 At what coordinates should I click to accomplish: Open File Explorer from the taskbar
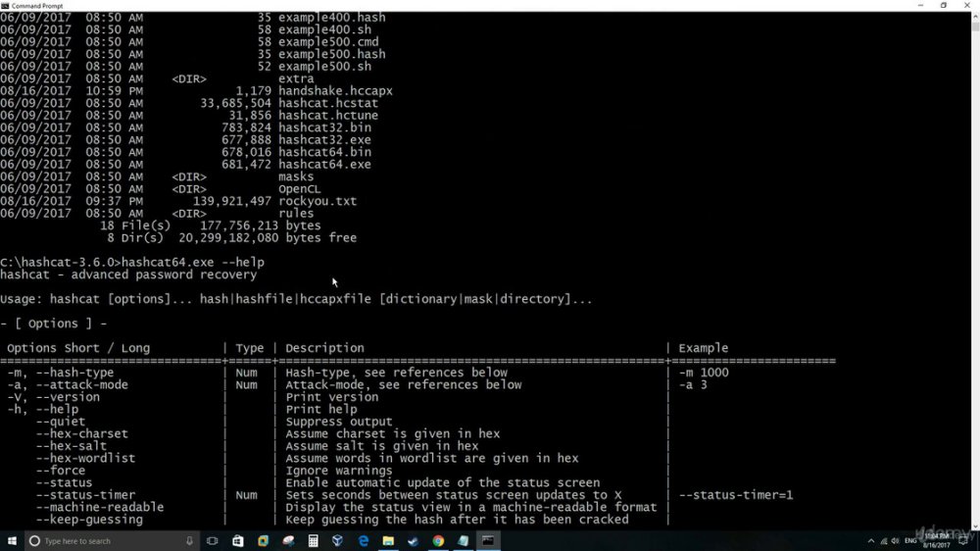pos(388,541)
